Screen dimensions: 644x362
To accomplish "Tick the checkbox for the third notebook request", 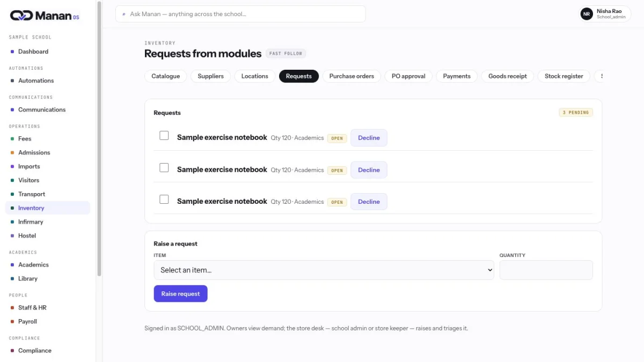I will coord(164,200).
